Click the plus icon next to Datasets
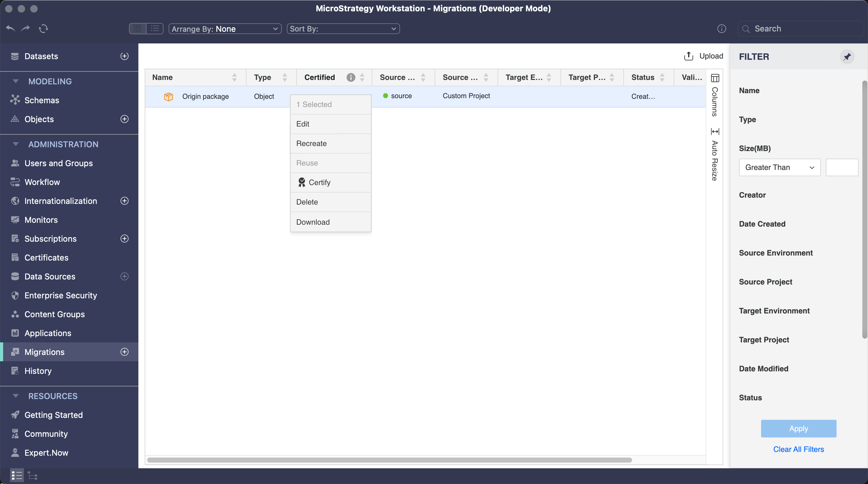Image resolution: width=868 pixels, height=484 pixels. click(x=124, y=56)
